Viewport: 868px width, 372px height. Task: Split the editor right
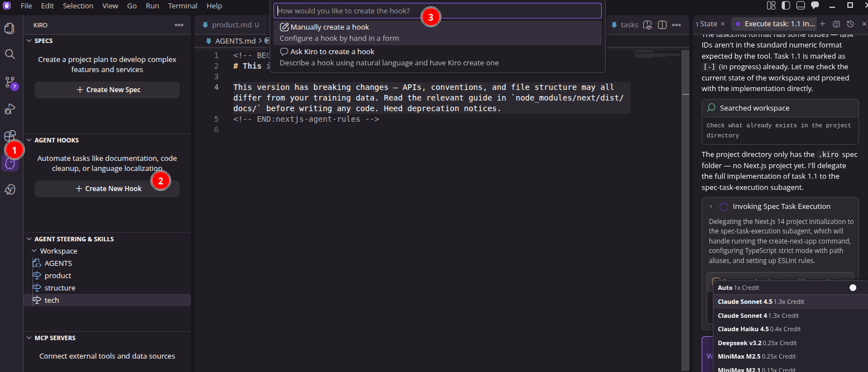pyautogui.click(x=663, y=25)
